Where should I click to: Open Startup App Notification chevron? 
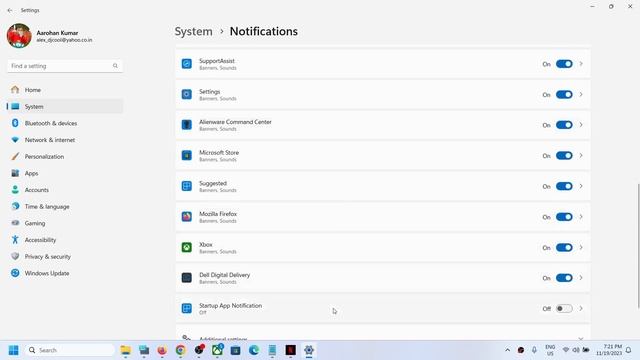(x=581, y=309)
